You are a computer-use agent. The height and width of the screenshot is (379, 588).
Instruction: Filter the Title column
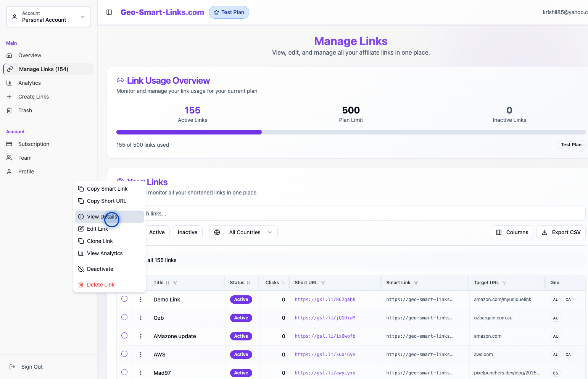click(x=175, y=283)
